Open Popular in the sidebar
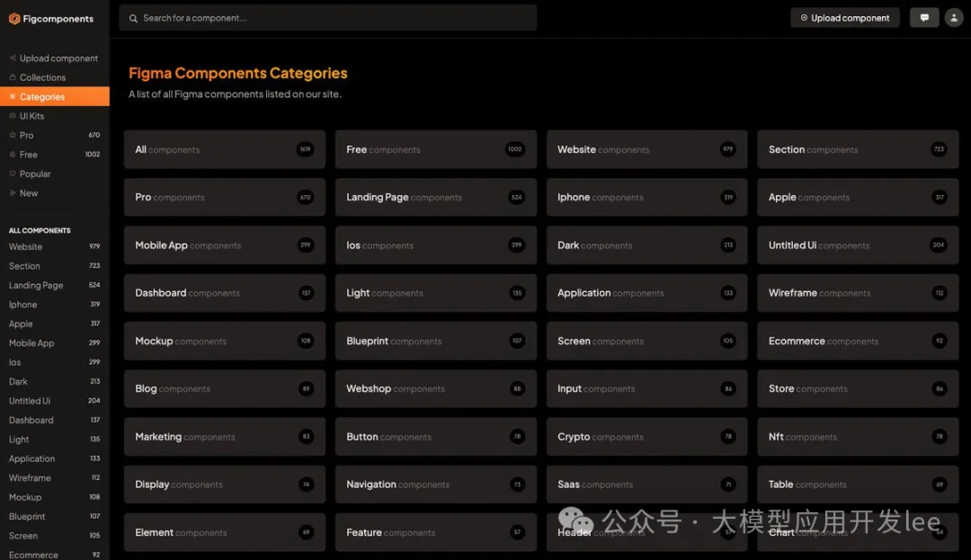This screenshot has height=560, width=971. (x=55, y=173)
